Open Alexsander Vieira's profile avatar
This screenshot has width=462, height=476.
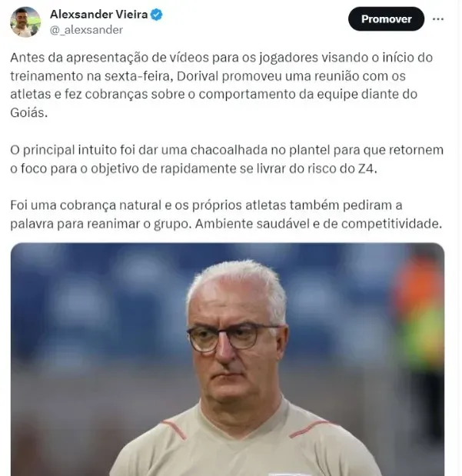click(25, 22)
